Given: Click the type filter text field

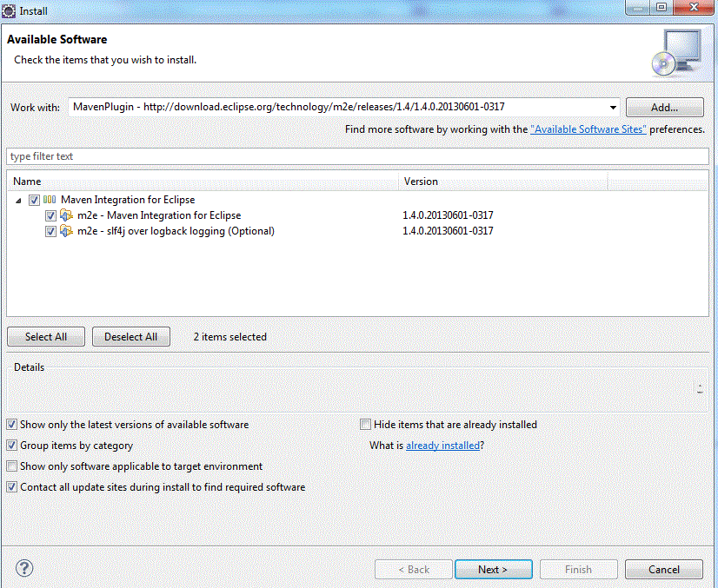Looking at the screenshot, I should (x=357, y=156).
